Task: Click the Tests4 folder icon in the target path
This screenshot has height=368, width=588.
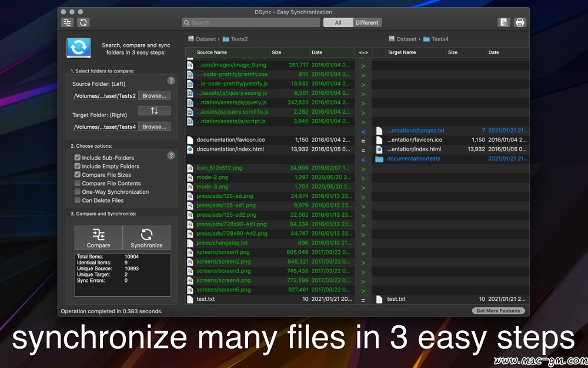Action: [426, 39]
